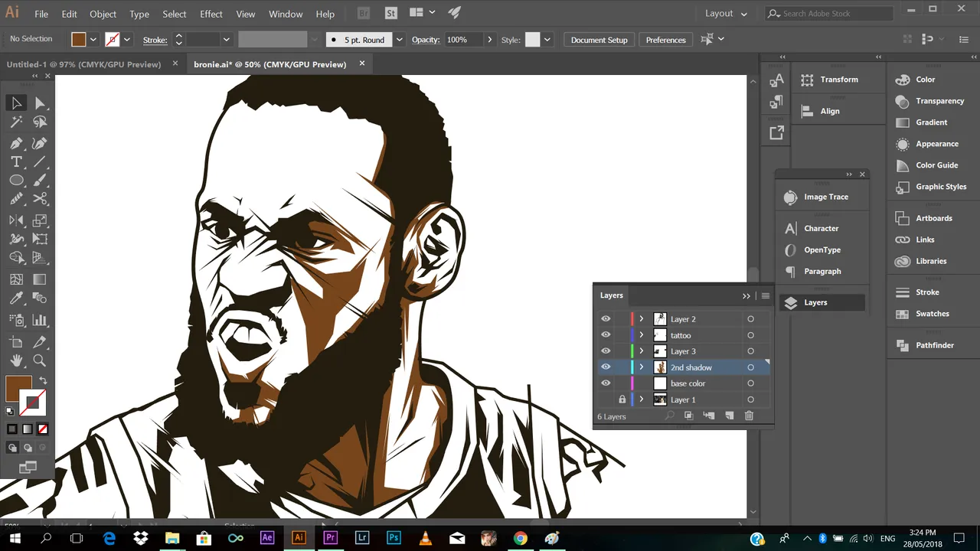The image size is (980, 551).
Task: Hide the 2nd shadow layer
Action: 606,367
